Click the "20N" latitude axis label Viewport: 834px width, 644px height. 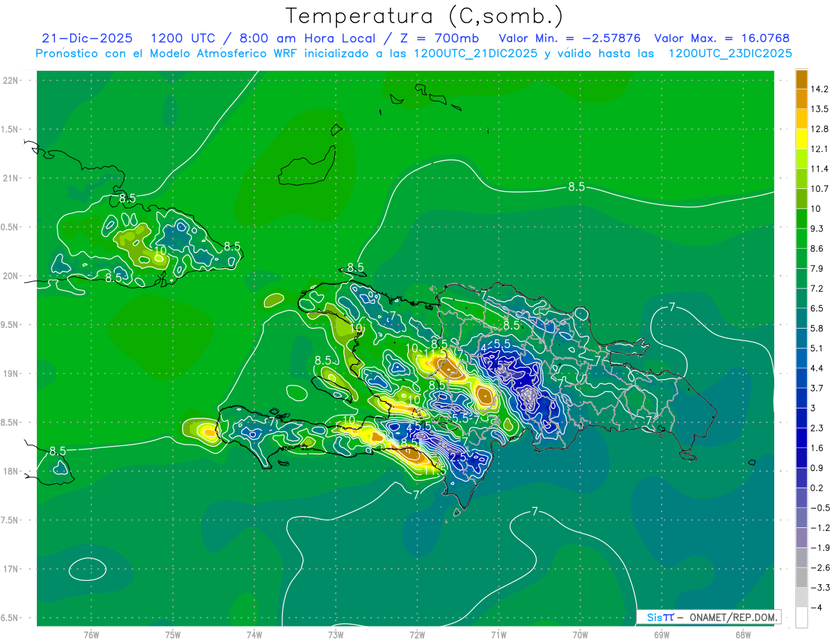(x=11, y=276)
